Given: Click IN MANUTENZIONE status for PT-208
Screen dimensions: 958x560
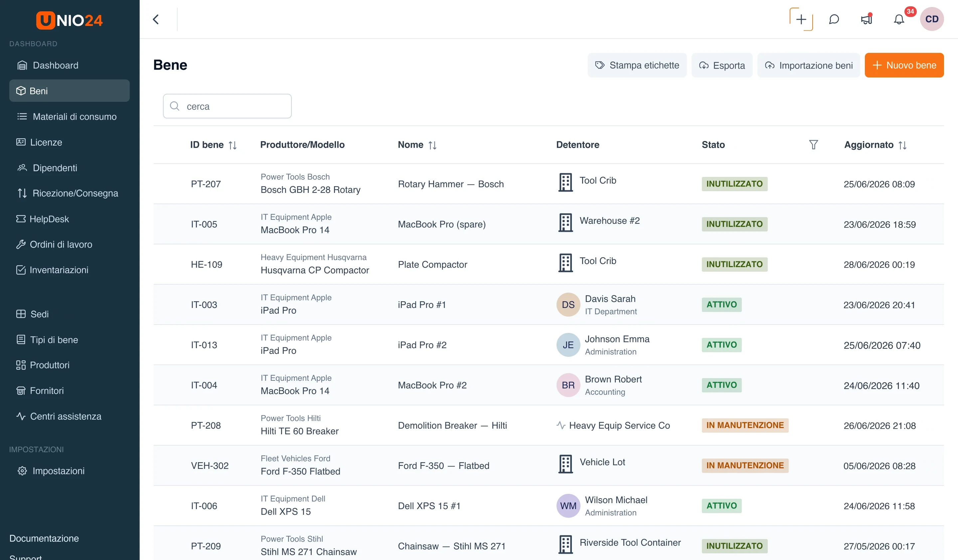Looking at the screenshot, I should pyautogui.click(x=745, y=426).
